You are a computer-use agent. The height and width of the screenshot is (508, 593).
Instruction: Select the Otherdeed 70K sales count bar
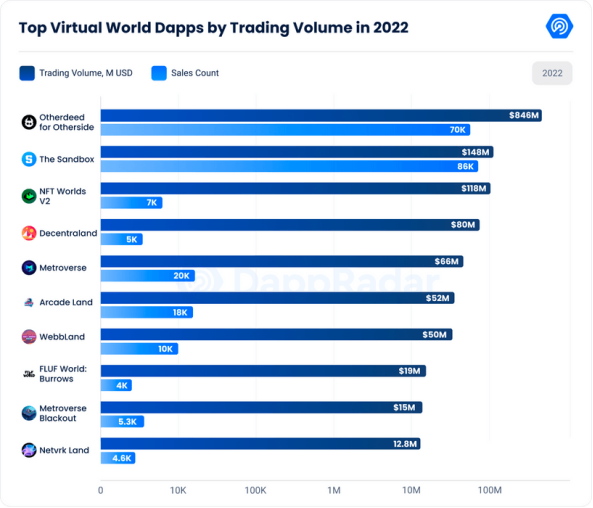[285, 130]
